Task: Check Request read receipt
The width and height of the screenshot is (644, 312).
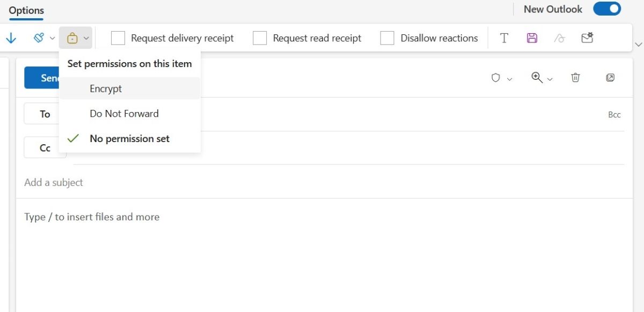Action: (260, 38)
